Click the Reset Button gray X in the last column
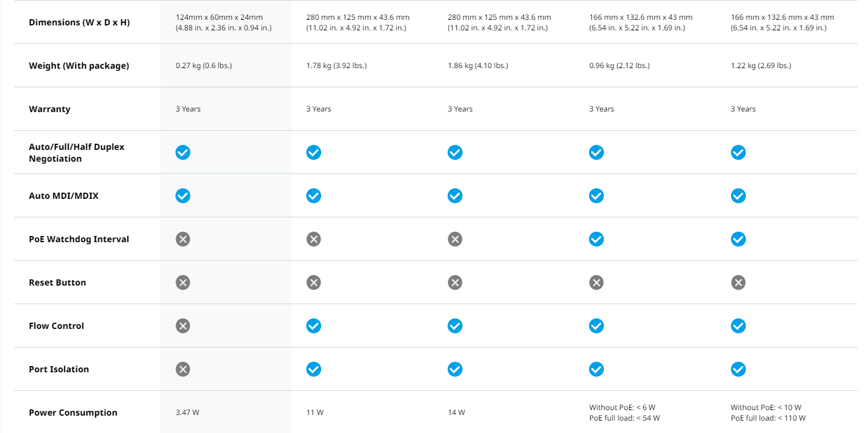868x433 pixels. pos(738,282)
